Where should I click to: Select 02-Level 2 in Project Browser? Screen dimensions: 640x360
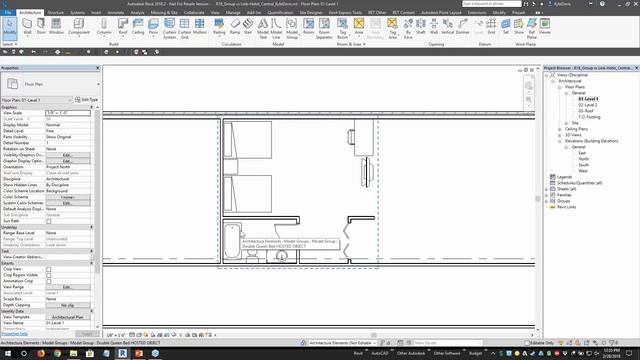point(588,105)
